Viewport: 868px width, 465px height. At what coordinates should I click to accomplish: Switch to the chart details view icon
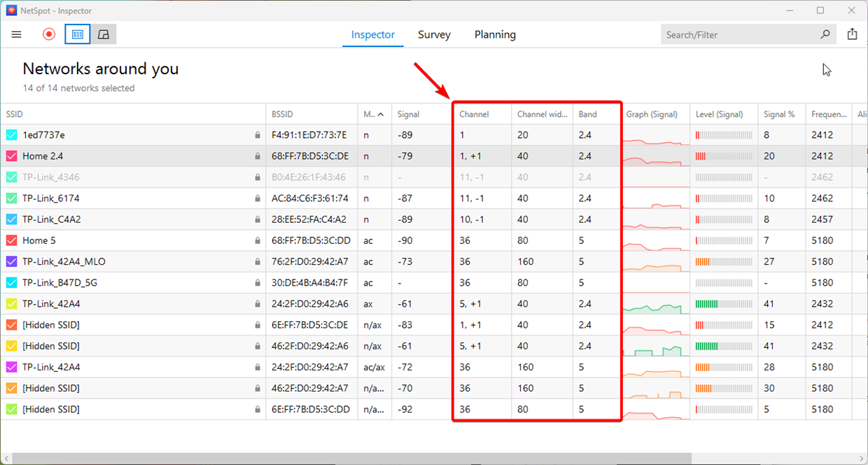tap(104, 34)
